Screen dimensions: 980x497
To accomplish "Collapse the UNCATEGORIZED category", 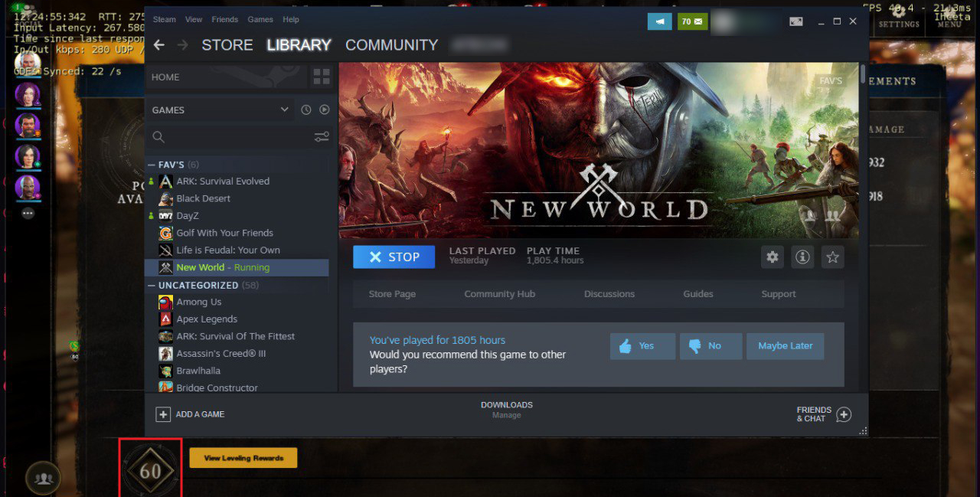I will point(152,285).
